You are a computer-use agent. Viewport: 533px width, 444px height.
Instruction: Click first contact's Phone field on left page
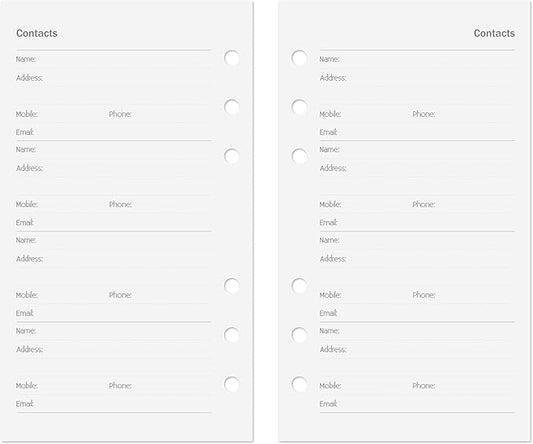tap(160, 114)
